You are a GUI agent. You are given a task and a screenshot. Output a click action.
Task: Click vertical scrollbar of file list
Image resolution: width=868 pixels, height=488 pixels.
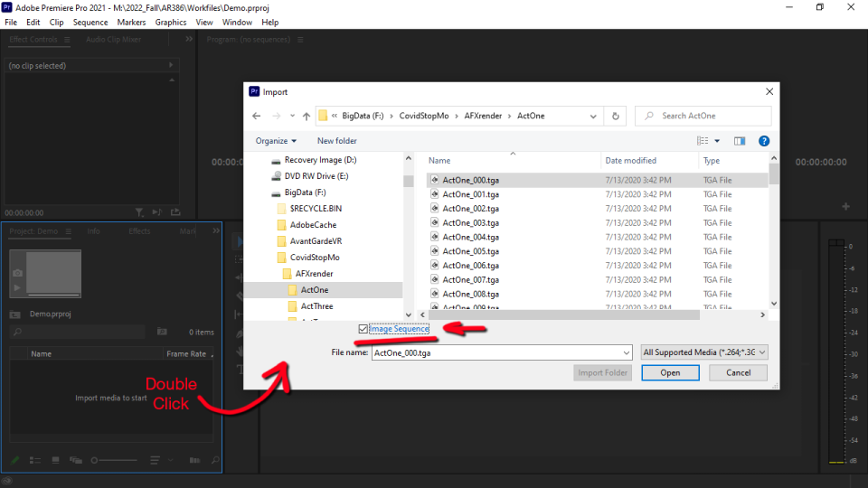(774, 174)
